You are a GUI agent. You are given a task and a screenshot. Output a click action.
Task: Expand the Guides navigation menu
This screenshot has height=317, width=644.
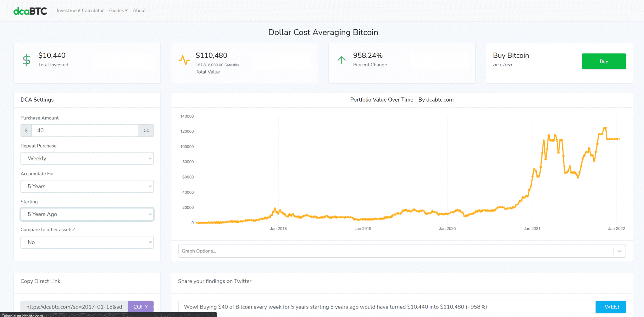coord(118,10)
